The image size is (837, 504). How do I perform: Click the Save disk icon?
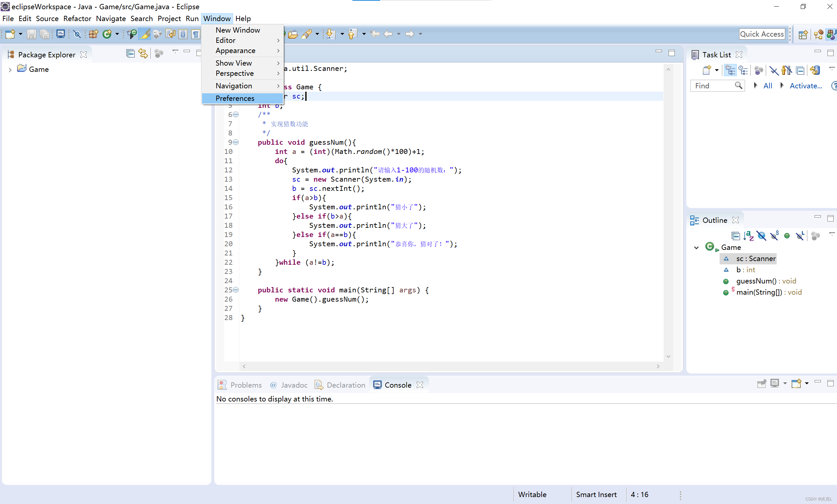click(32, 34)
